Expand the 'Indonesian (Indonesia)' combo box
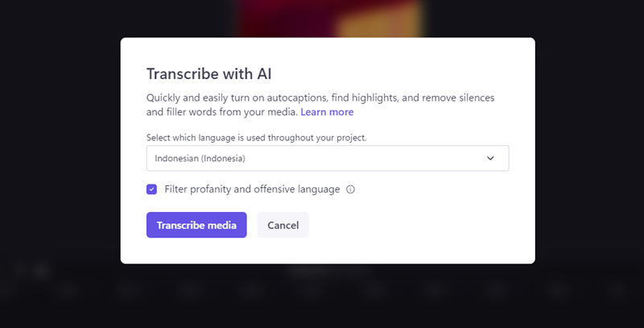Screen dimensions: 644x328 click(x=328, y=158)
